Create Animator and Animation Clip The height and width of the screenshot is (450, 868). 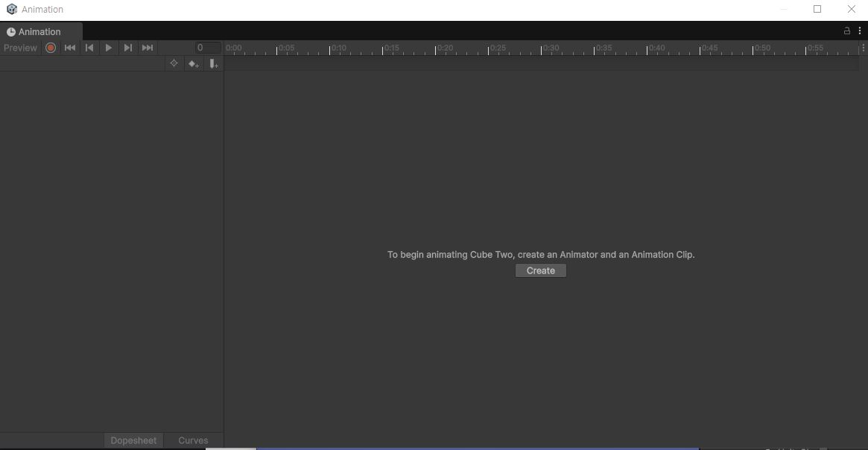(x=540, y=270)
